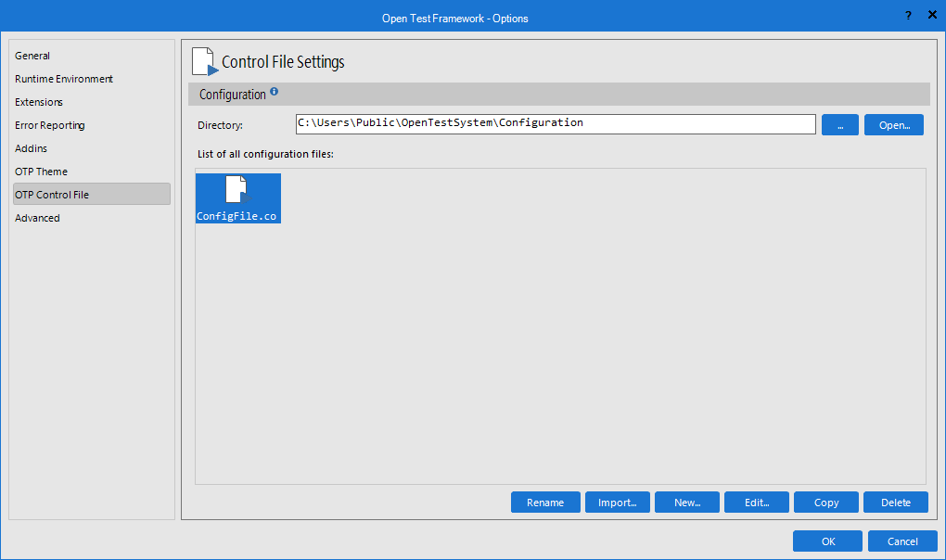Create a new configuration file
946x560 pixels.
pos(686,502)
